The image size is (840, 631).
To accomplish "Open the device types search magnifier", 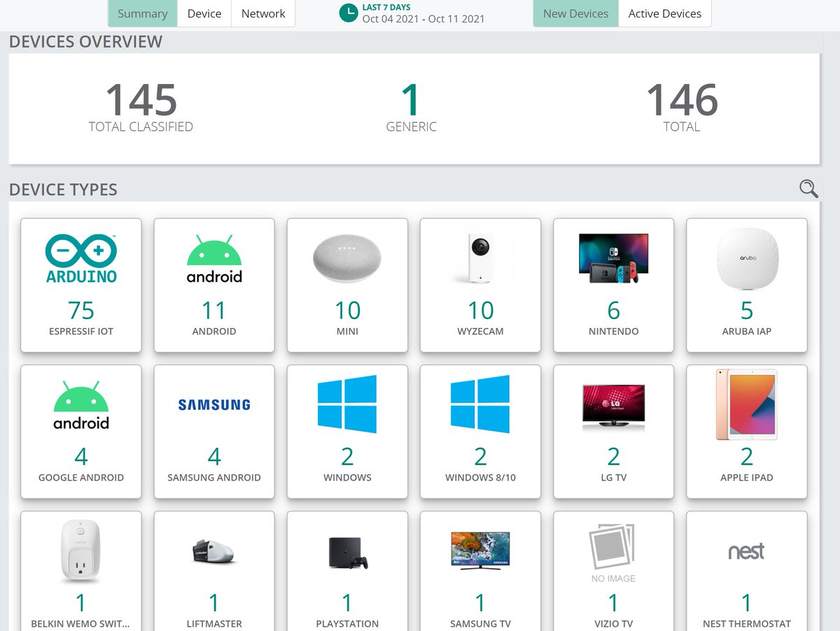I will coord(808,188).
